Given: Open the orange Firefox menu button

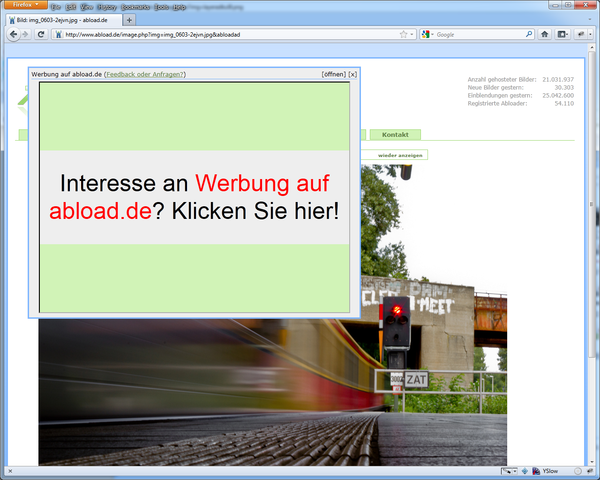Looking at the screenshot, I should tap(23, 5).
